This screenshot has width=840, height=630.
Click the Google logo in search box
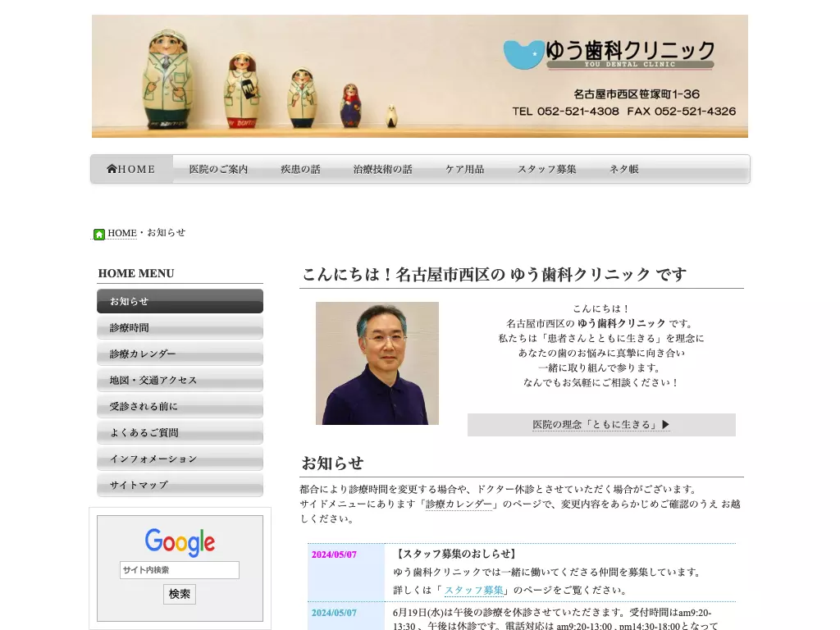click(180, 541)
